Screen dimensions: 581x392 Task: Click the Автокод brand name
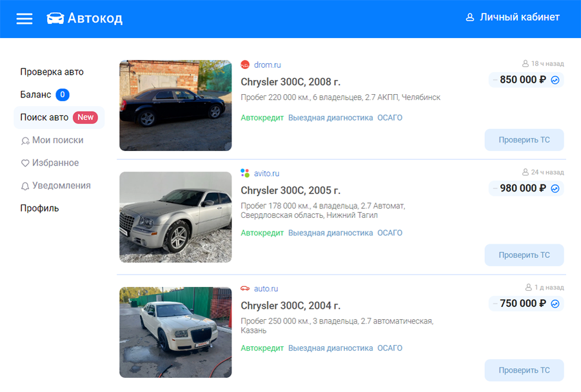[x=95, y=18]
